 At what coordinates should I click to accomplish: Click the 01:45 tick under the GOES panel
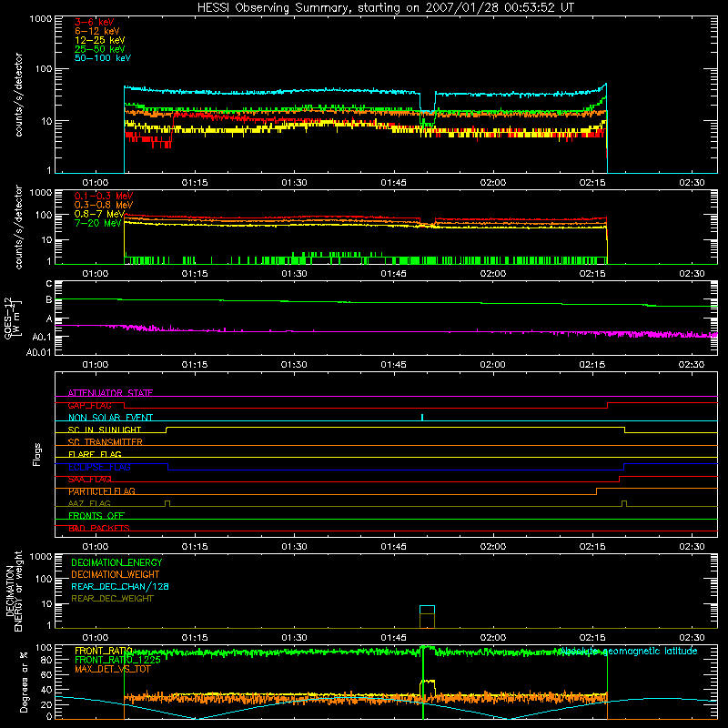[393, 365]
